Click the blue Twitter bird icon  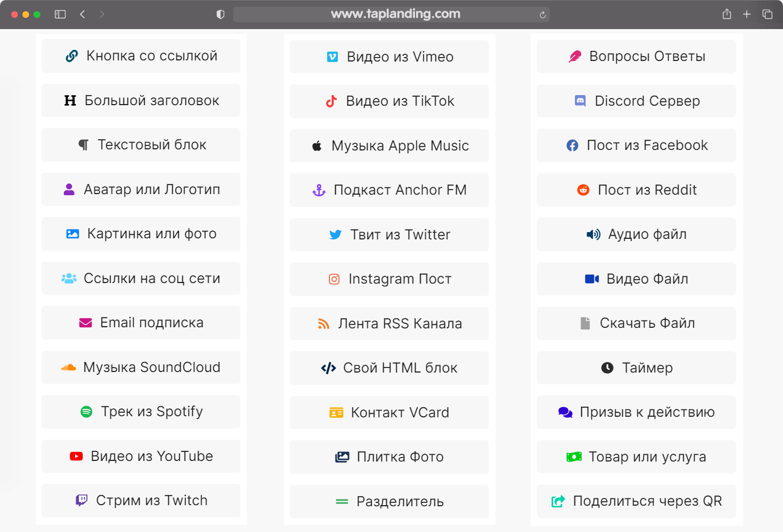[336, 234]
